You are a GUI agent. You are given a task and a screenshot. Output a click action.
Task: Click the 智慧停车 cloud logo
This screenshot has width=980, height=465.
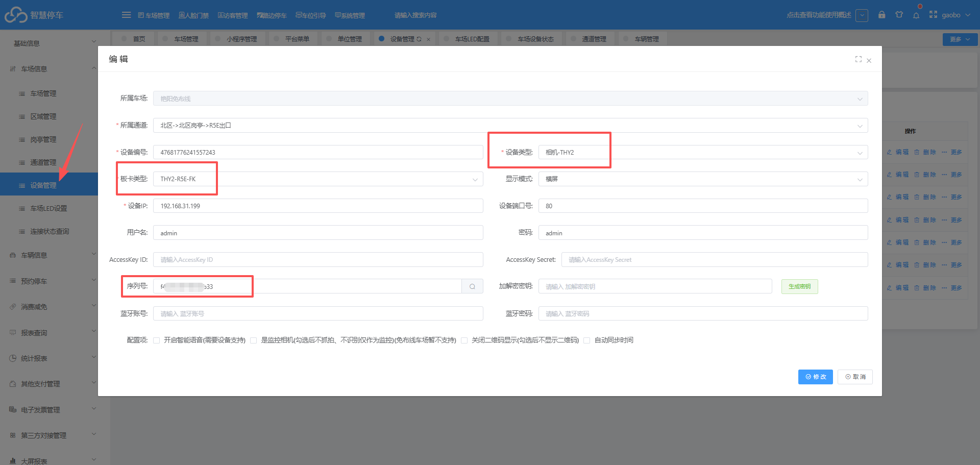(x=16, y=15)
